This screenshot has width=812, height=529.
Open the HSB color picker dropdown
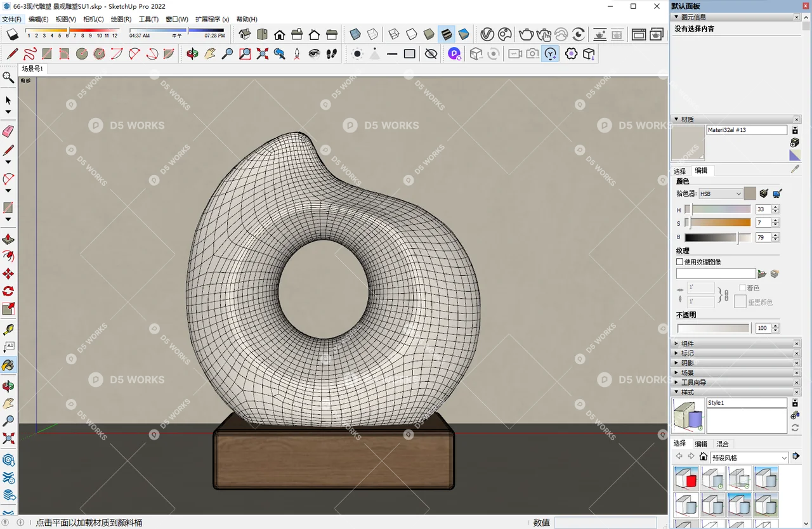tap(721, 193)
